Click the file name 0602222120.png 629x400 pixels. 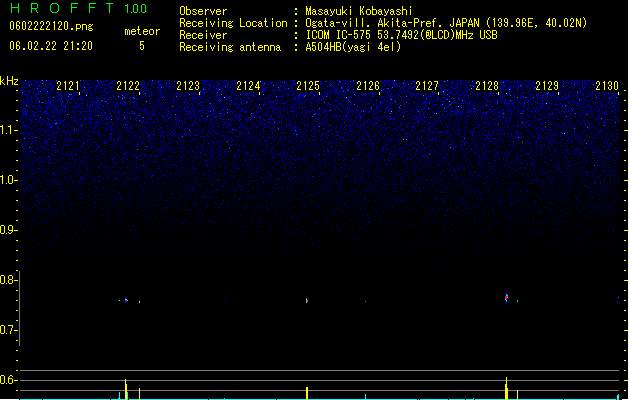(x=51, y=26)
